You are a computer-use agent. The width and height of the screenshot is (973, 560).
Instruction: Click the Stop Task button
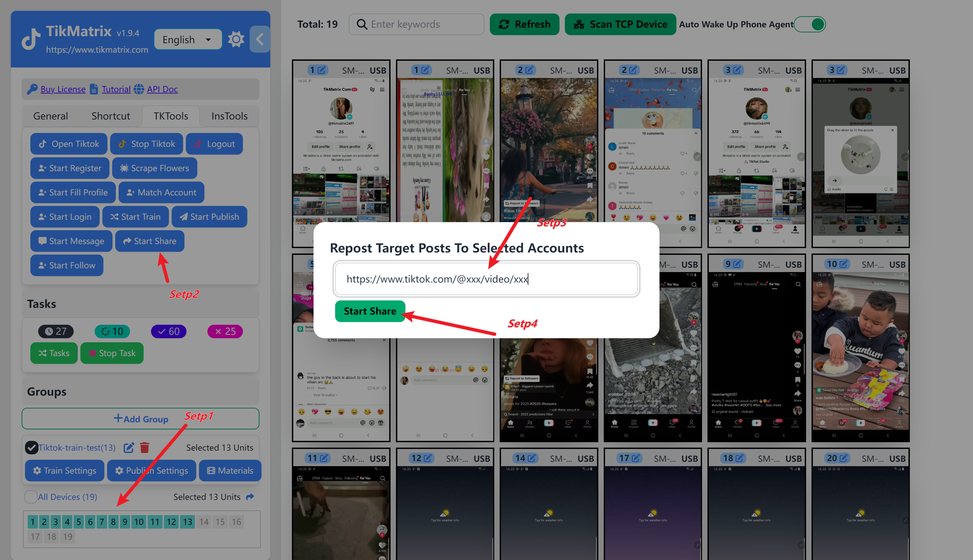(x=112, y=353)
